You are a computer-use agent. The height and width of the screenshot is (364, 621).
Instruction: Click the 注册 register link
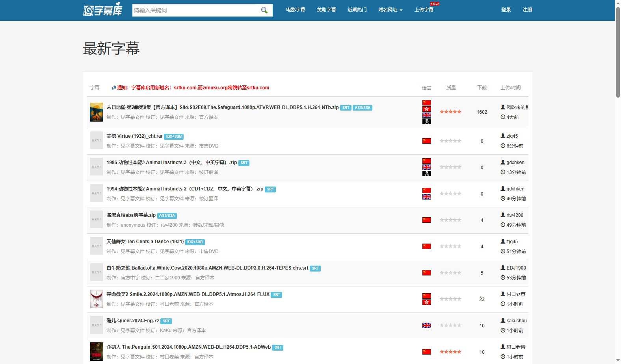tap(527, 10)
